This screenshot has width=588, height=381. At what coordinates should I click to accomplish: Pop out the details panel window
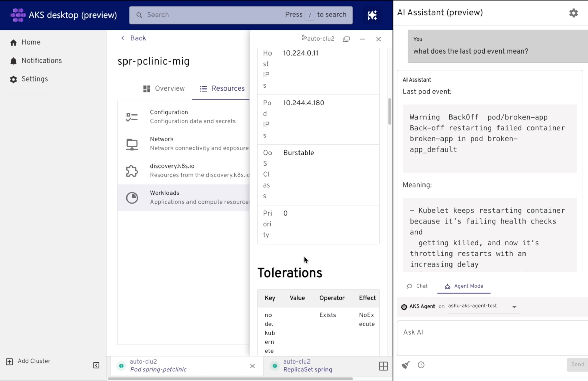(346, 39)
